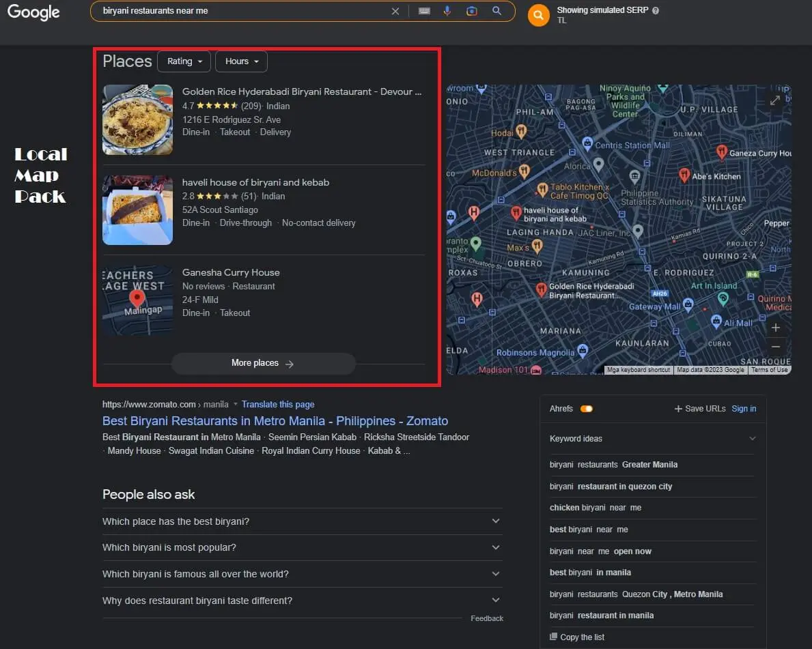Click the Ganesha Curry House map thumbnail
The image size is (812, 649).
[x=137, y=300]
